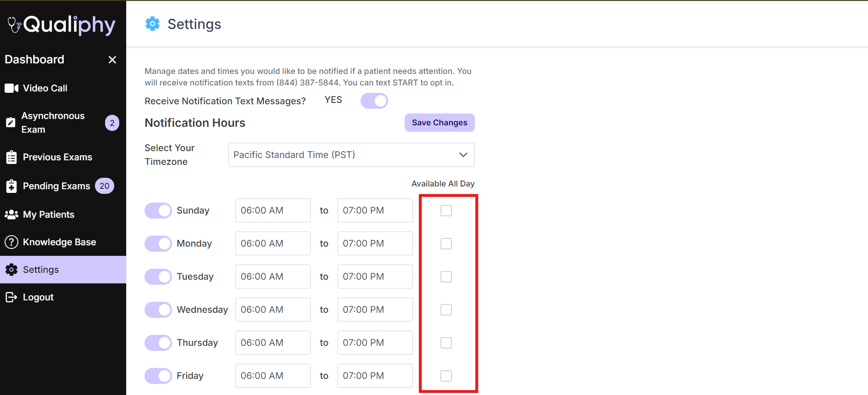Turn off the Sunday notification toggle
Screen dimensions: 868x395
(x=158, y=210)
